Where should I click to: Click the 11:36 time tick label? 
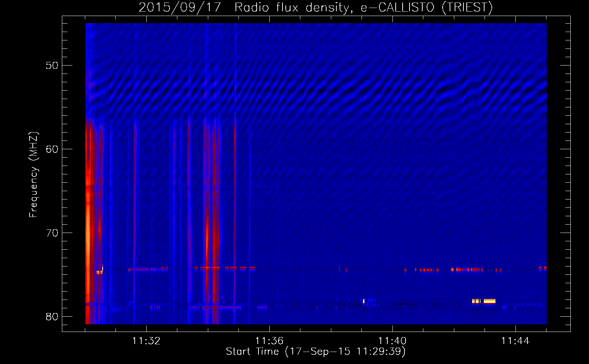pos(269,341)
